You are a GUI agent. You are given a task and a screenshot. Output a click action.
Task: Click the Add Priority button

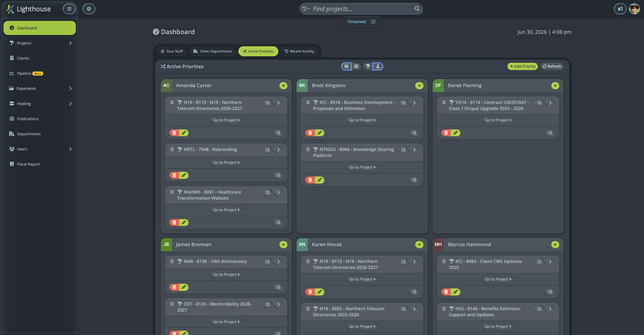point(523,66)
